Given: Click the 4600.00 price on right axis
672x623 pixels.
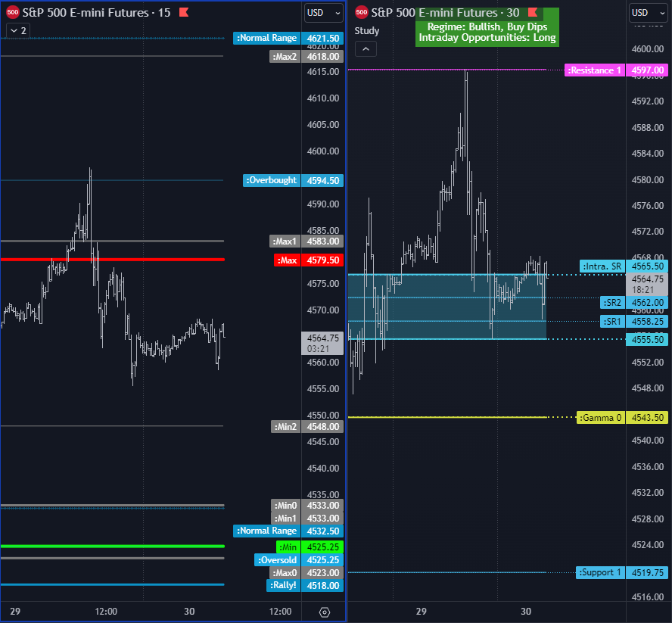Looking at the screenshot, I should click(648, 49).
